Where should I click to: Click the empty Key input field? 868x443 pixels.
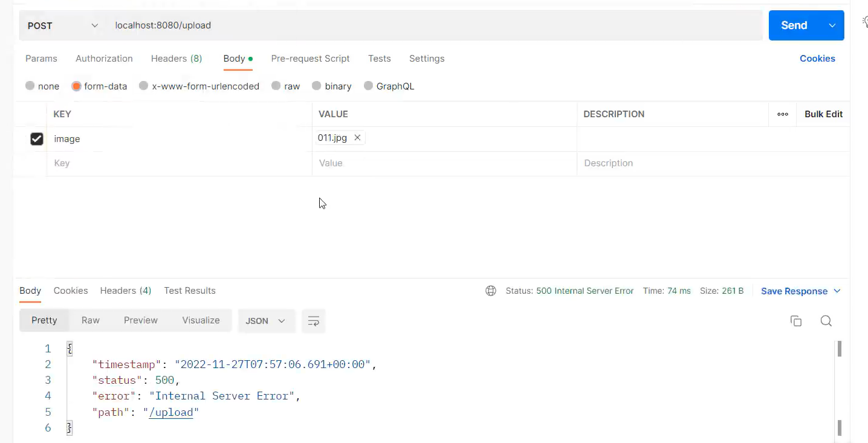tap(179, 163)
